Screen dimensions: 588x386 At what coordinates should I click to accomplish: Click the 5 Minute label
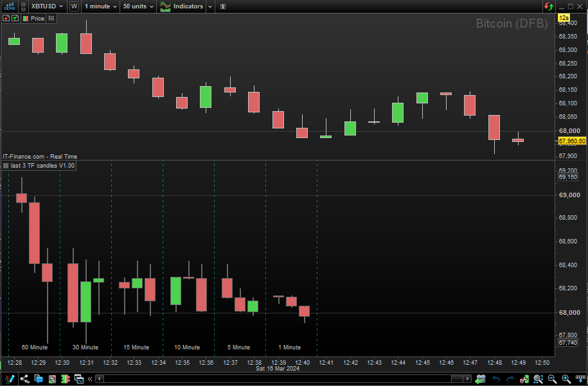[238, 347]
